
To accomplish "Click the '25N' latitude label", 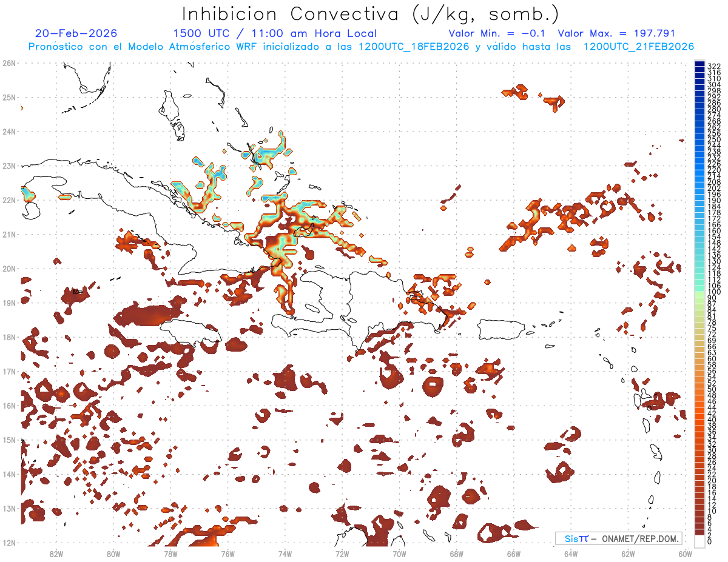I will click(x=9, y=97).
